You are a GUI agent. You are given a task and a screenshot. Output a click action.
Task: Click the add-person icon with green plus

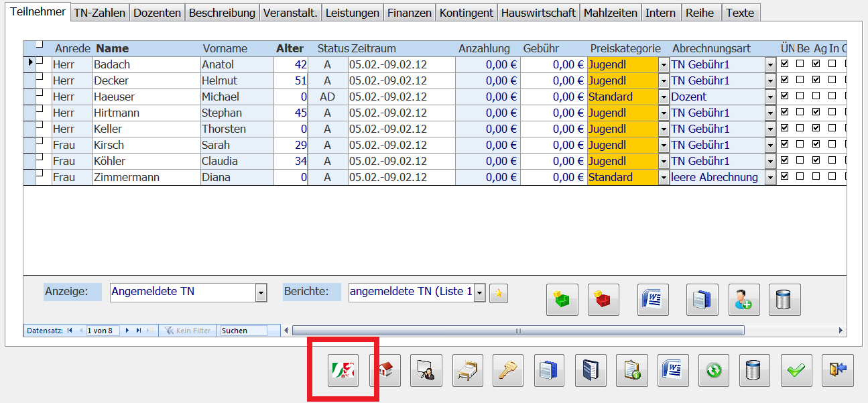point(743,300)
